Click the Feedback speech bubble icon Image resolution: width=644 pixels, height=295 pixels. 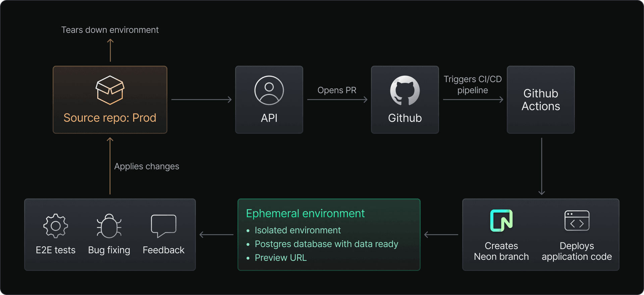point(163,226)
